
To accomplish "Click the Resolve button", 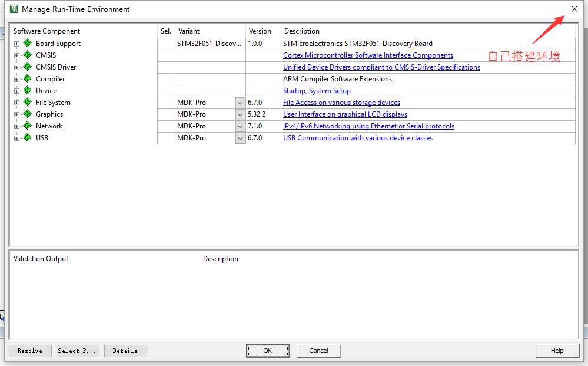I will (30, 351).
